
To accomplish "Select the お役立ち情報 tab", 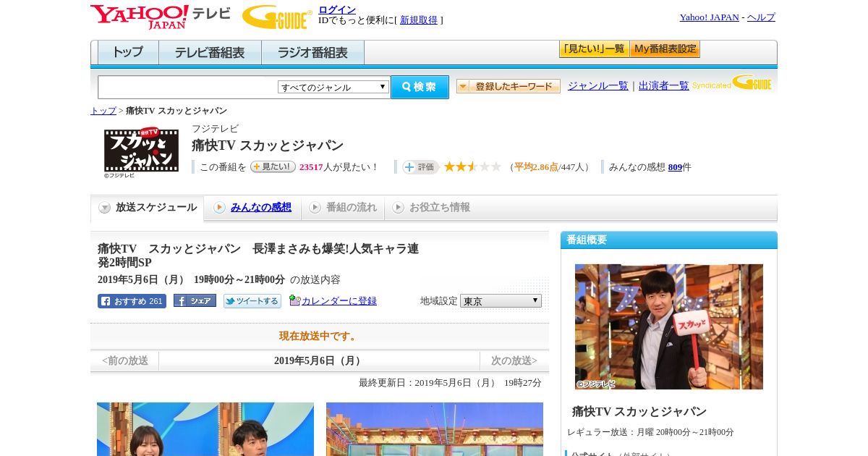I will point(431,208).
